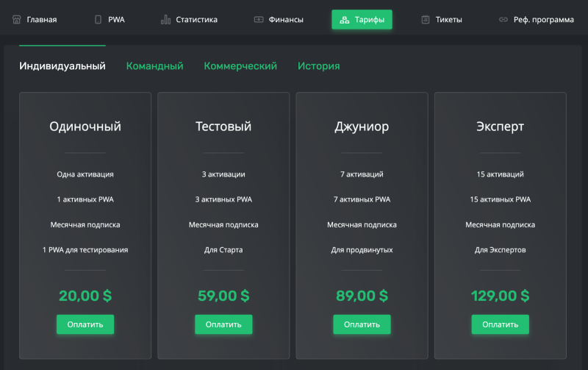Click the 7 активных PWA line
The image size is (588, 370).
[362, 199]
